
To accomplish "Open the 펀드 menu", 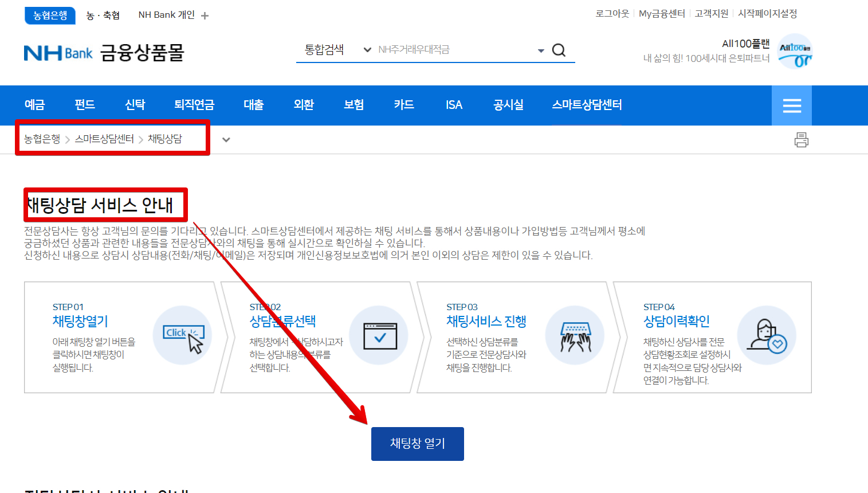I will [85, 105].
